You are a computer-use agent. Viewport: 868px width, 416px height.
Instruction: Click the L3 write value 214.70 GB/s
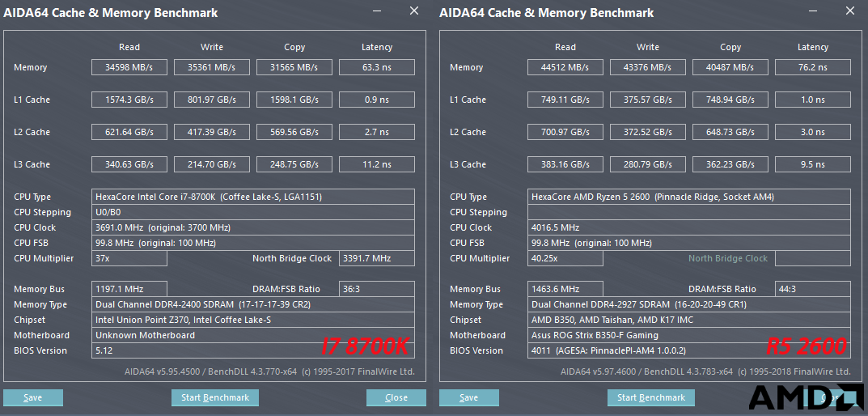tap(211, 164)
